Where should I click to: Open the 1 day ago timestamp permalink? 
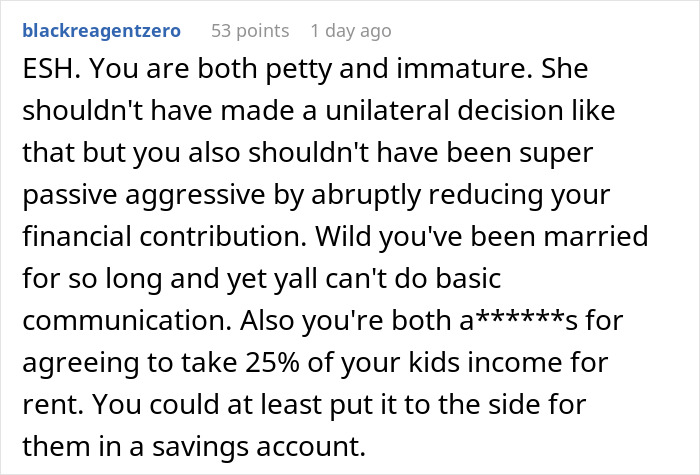[351, 31]
